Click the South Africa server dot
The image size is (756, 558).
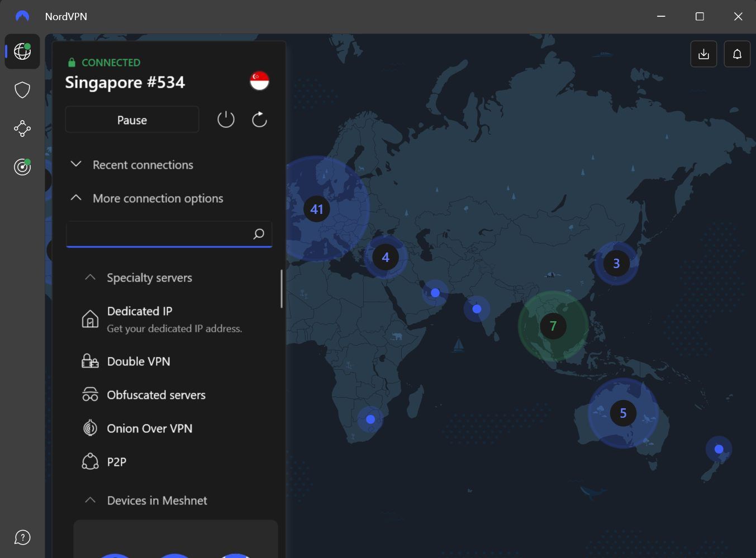point(370,419)
